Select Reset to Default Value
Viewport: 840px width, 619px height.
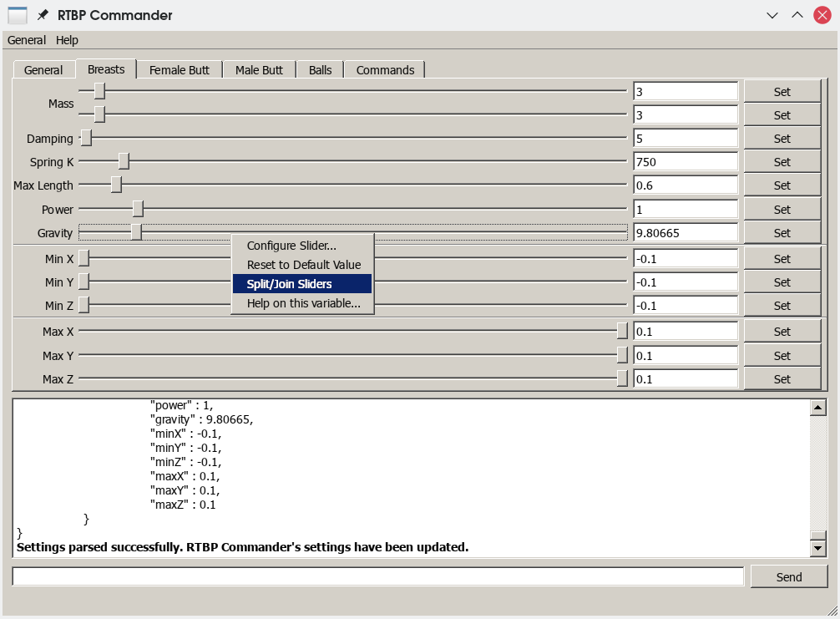click(x=302, y=265)
